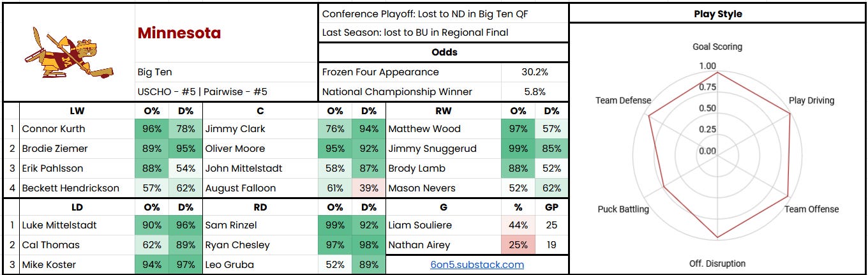
Task: Click the Goal Scoring radar axis label
Action: (x=717, y=47)
